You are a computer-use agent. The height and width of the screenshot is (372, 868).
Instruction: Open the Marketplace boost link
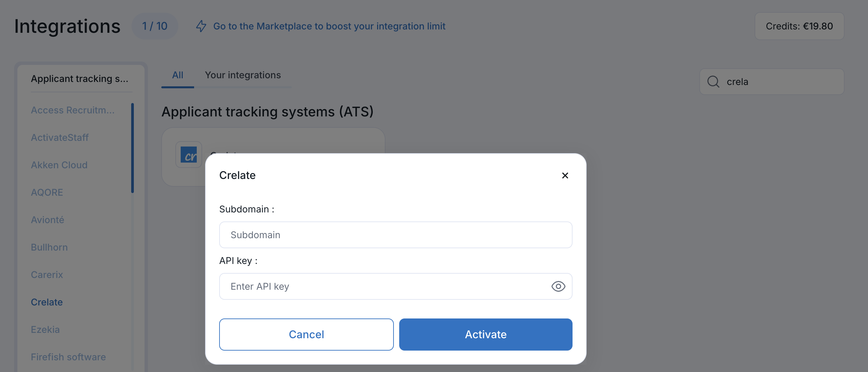pyautogui.click(x=329, y=26)
